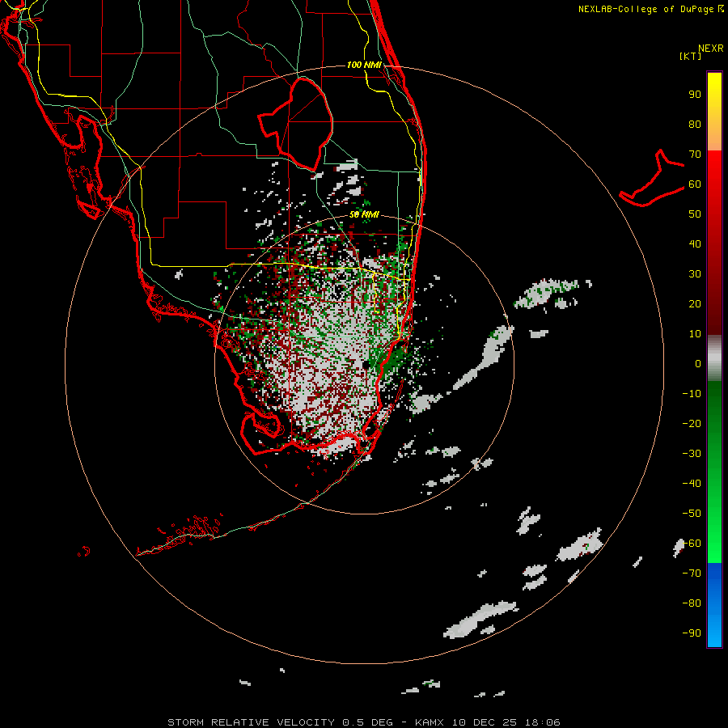
Task: Click the [KT] units label
Action: coord(691,57)
